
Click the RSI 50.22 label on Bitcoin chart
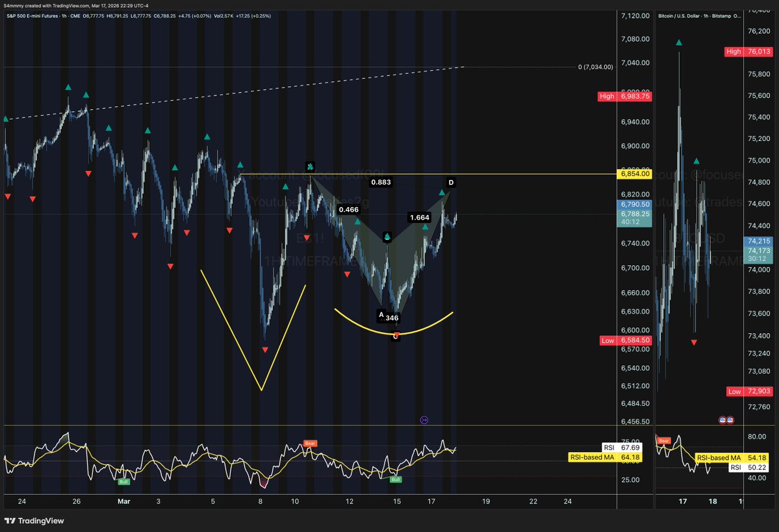pos(748,468)
